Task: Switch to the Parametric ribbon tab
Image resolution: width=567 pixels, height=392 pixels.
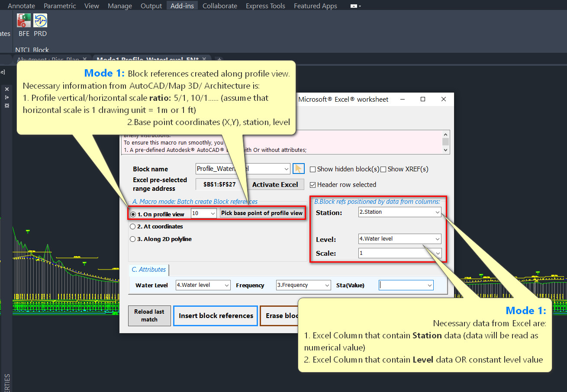Action: point(60,6)
